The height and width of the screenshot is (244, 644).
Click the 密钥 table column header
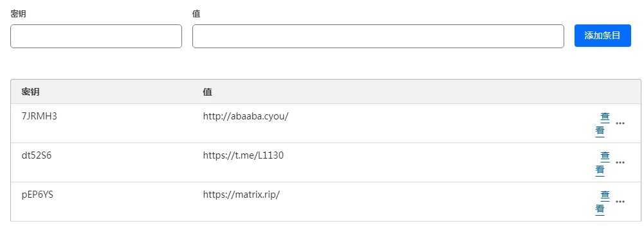(x=30, y=92)
